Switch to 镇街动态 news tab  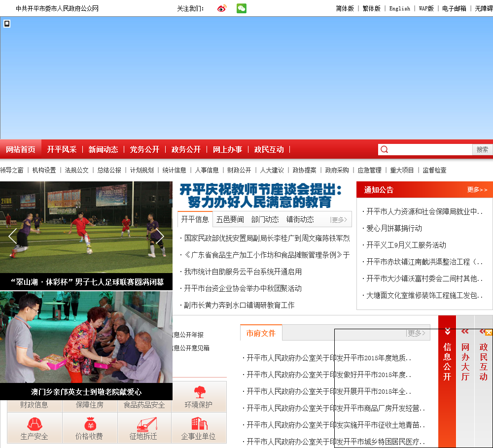tap(300, 219)
